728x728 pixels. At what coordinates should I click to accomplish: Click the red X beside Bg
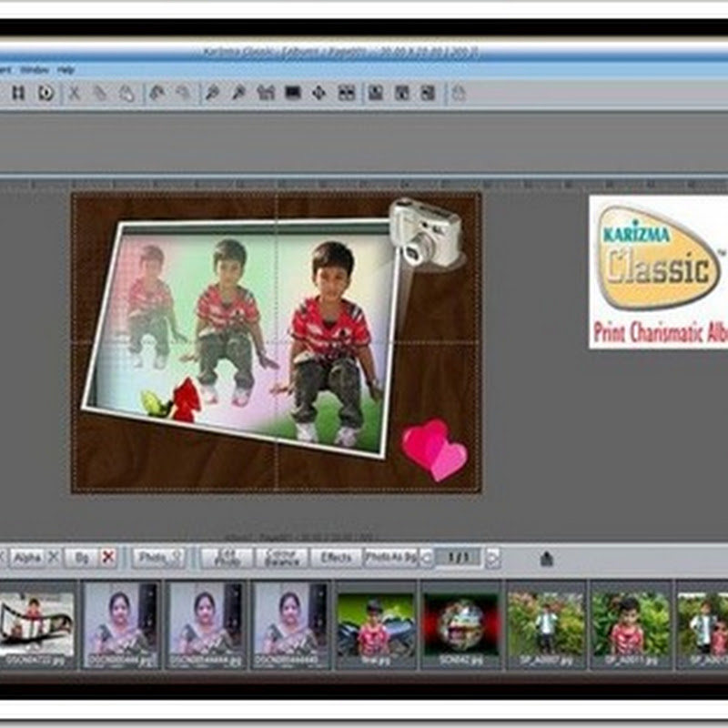[108, 557]
